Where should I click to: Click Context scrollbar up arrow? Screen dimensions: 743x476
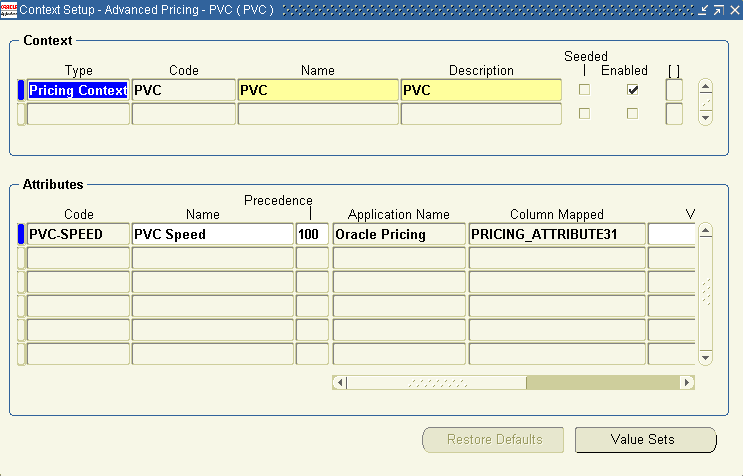point(705,87)
